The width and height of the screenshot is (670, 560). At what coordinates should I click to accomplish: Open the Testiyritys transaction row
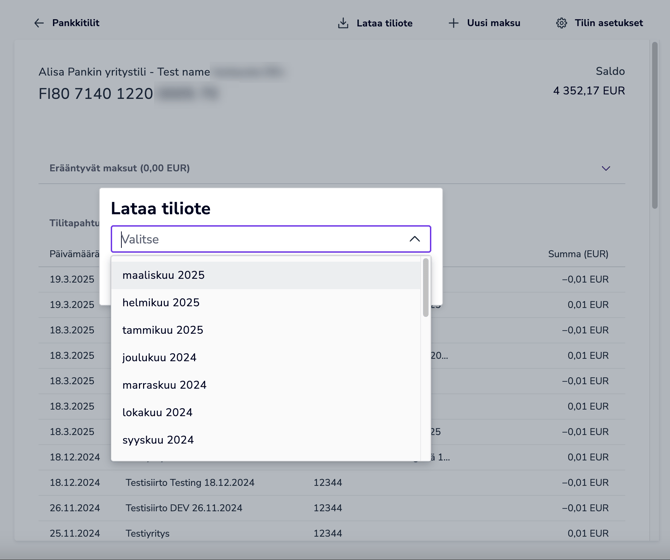pos(147,533)
